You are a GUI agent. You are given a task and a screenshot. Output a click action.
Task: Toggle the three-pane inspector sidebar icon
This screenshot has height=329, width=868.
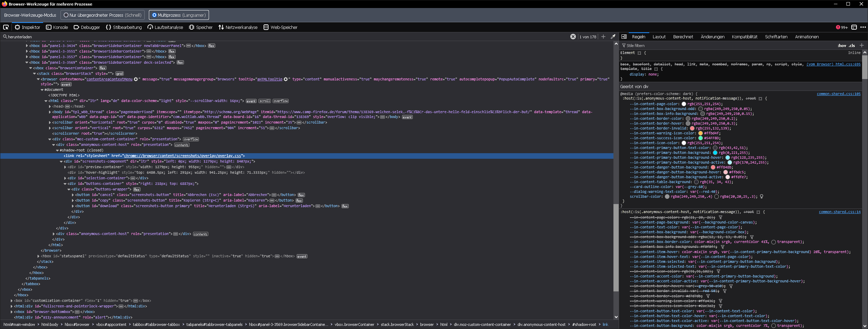624,37
